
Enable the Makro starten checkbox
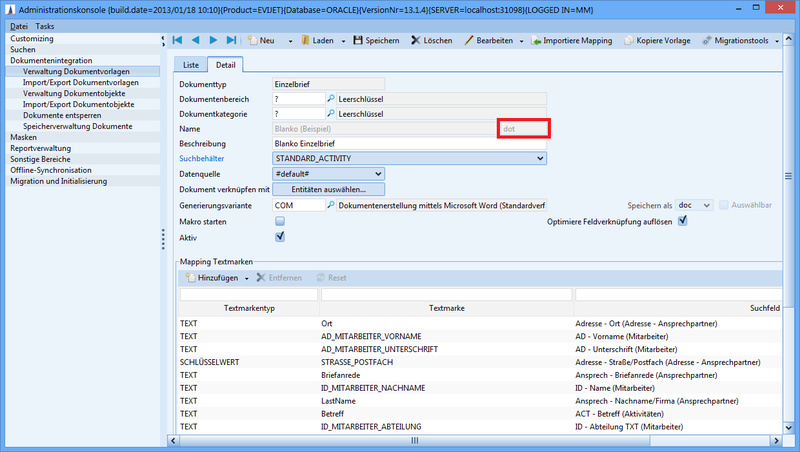pyautogui.click(x=280, y=221)
